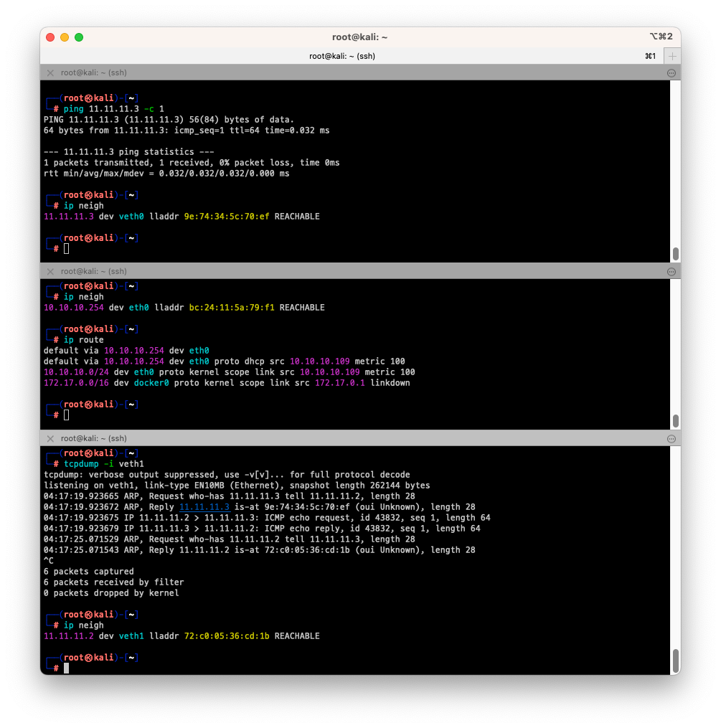
Task: Click the pink 11.11.11.3 in the top pane's ip neigh output
Action: (x=69, y=217)
